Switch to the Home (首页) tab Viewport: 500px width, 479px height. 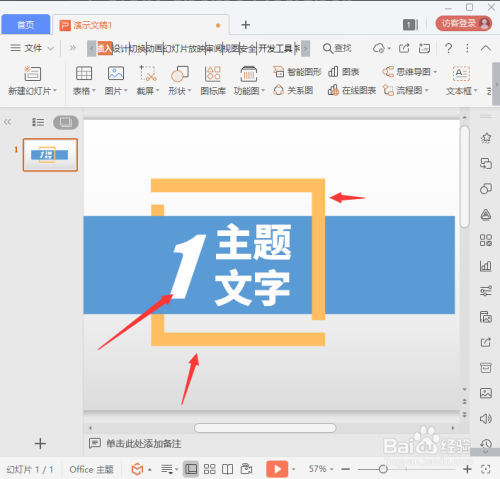point(26,25)
